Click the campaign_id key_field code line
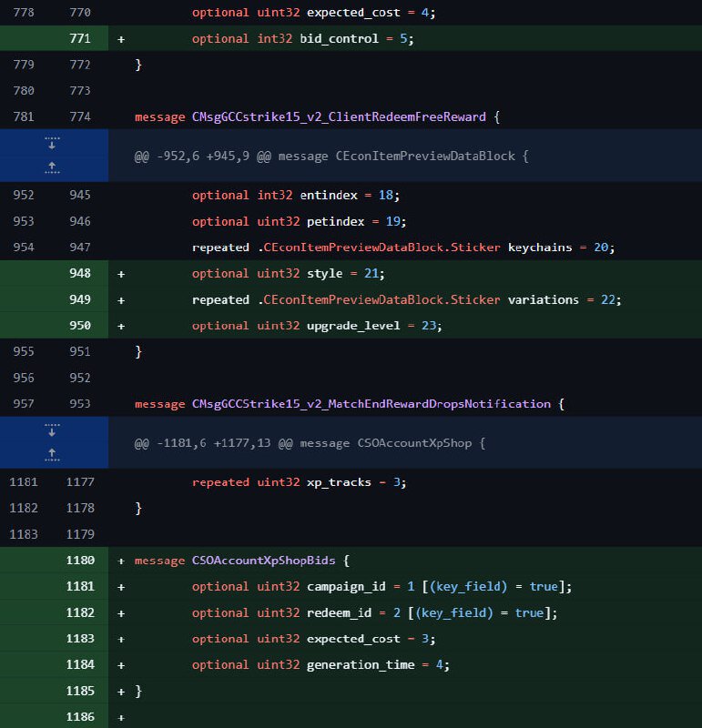 coord(381,587)
